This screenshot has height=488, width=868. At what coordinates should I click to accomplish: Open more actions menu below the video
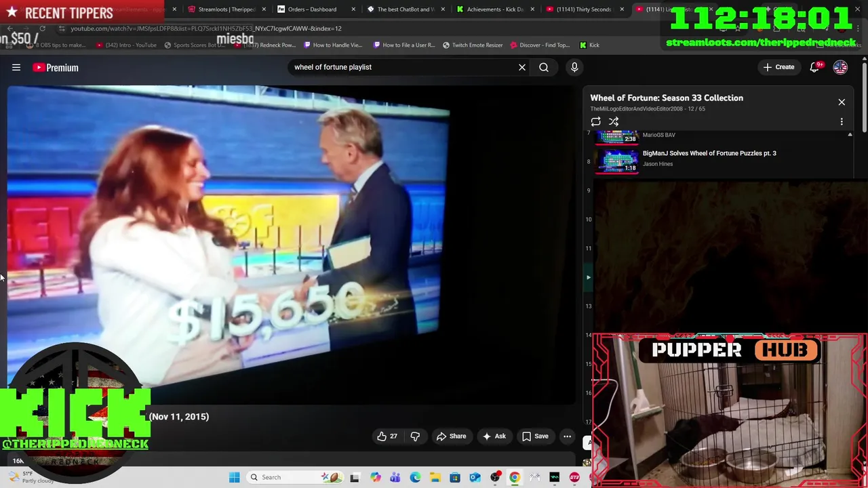tap(568, 436)
